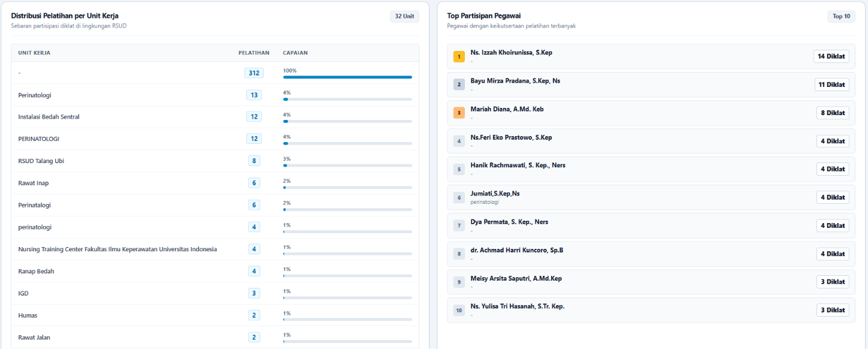
Task: Select the "CAPAIAN" column header
Action: [295, 53]
